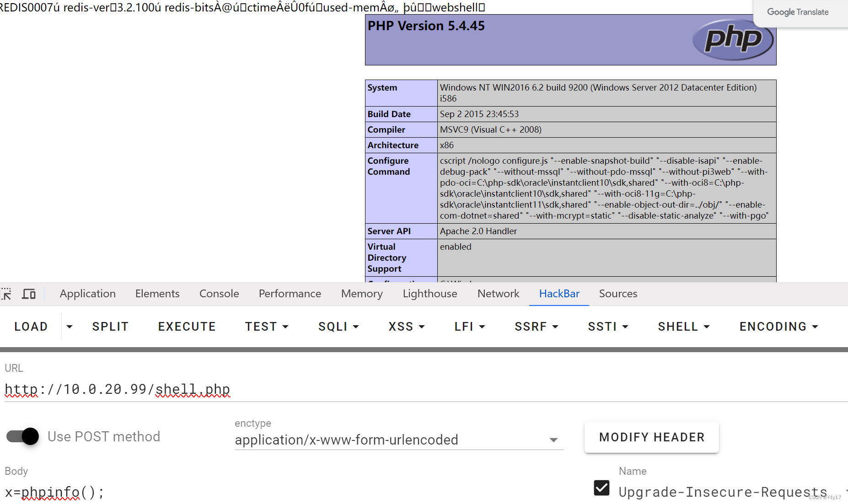Open the enctype dropdown
848x504 pixels.
399,440
